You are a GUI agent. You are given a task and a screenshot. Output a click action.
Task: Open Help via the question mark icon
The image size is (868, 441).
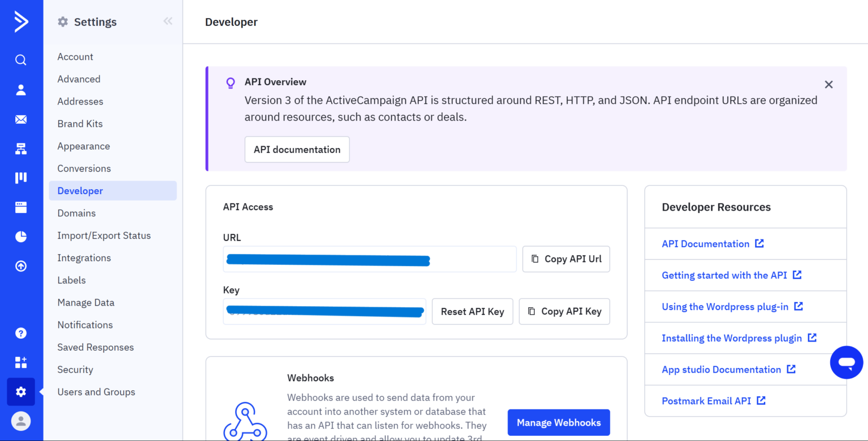[x=21, y=333]
